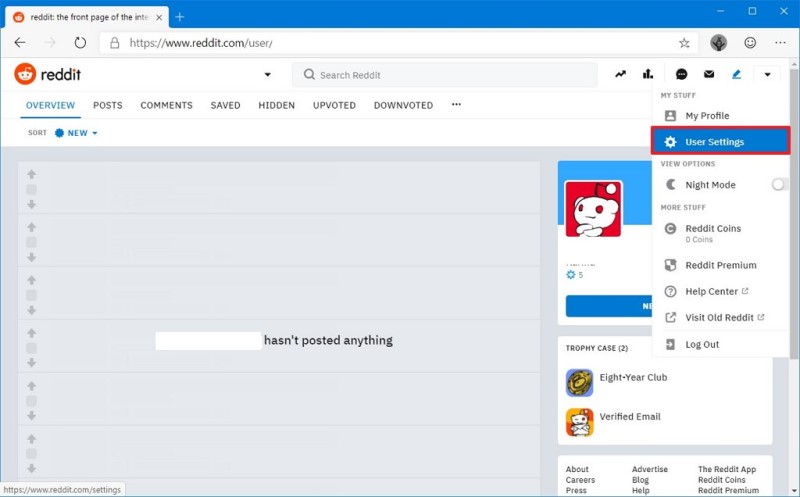Choose Log Out from the menu

[x=720, y=344]
